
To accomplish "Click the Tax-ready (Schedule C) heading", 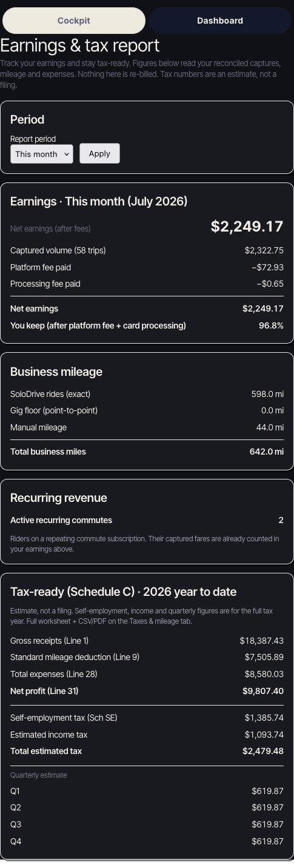I will tap(123, 592).
